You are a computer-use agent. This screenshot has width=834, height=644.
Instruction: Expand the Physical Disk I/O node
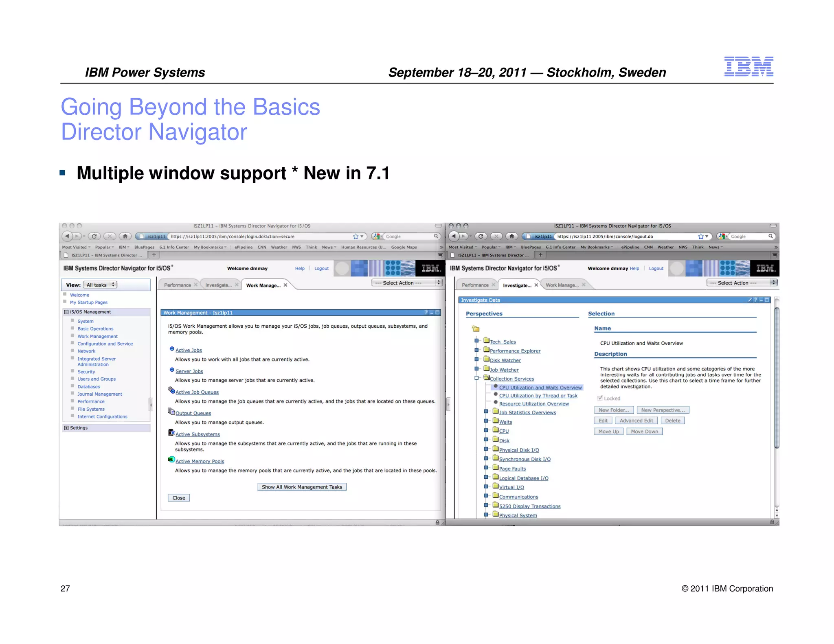(x=486, y=449)
